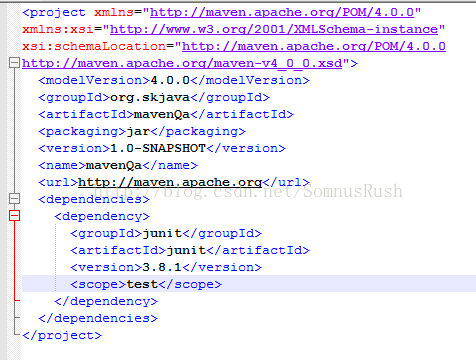Click the artifactId junit line
Screen dimensions: 476x360
tap(190, 250)
